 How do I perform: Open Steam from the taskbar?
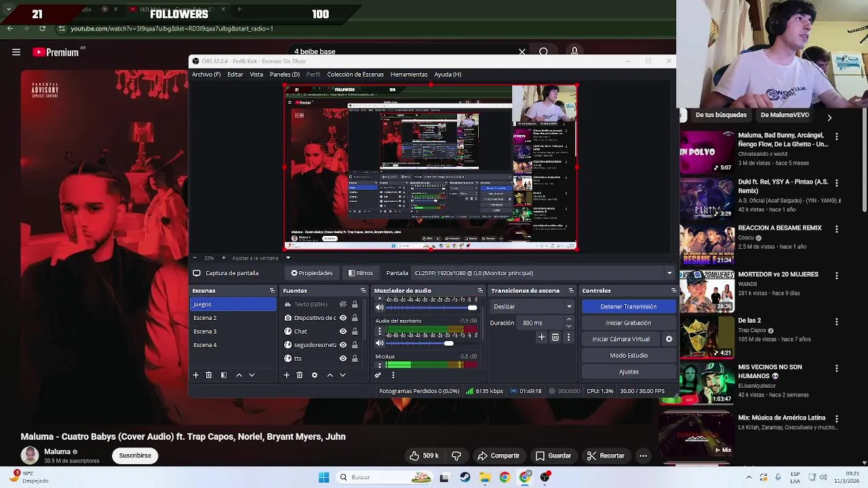click(465, 477)
